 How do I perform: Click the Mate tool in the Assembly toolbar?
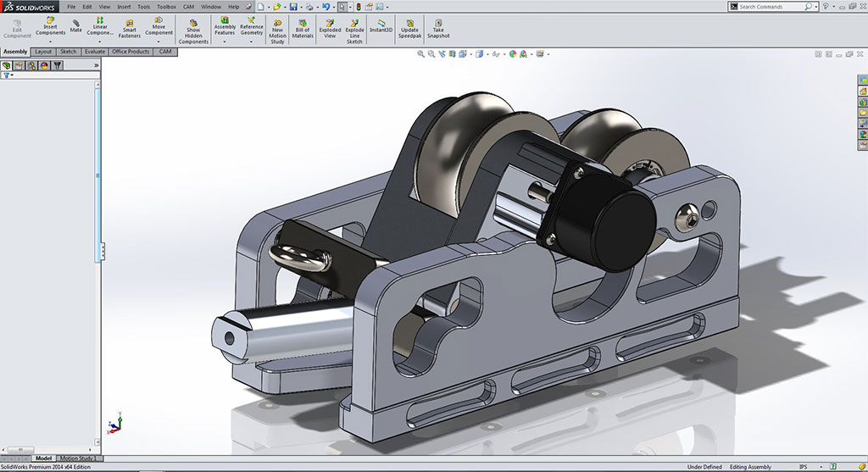pyautogui.click(x=76, y=25)
